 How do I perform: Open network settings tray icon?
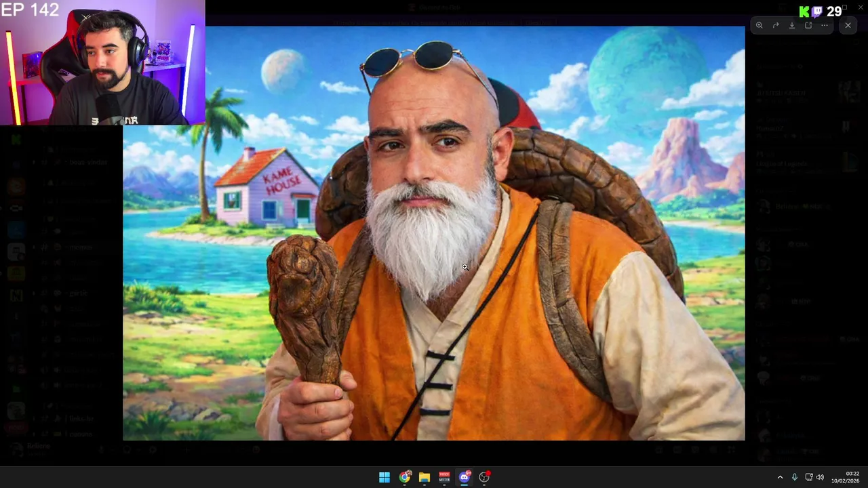click(809, 477)
